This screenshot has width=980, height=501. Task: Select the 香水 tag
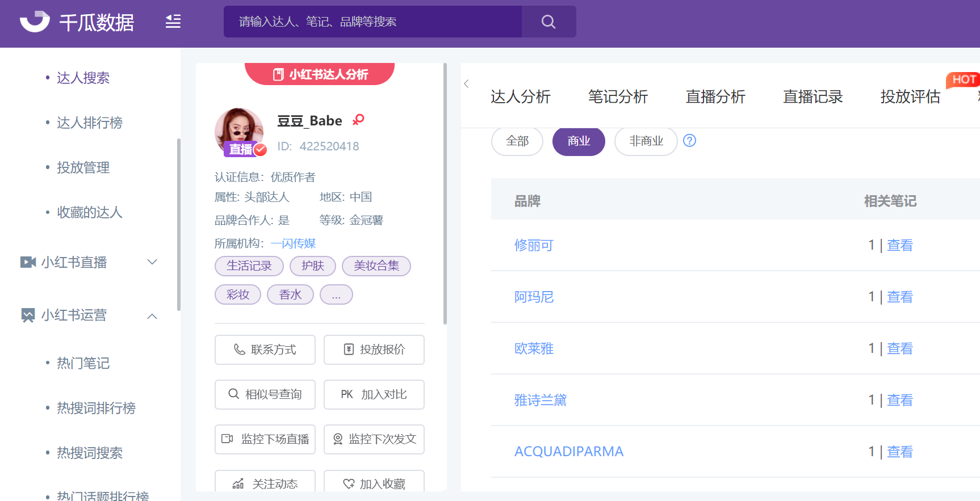[x=290, y=294]
